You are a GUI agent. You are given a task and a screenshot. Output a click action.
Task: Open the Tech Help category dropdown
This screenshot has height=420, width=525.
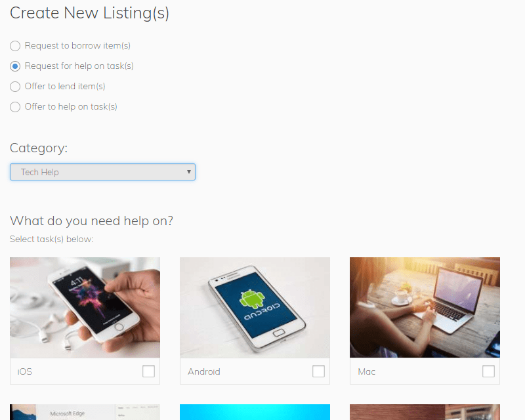[x=102, y=172]
